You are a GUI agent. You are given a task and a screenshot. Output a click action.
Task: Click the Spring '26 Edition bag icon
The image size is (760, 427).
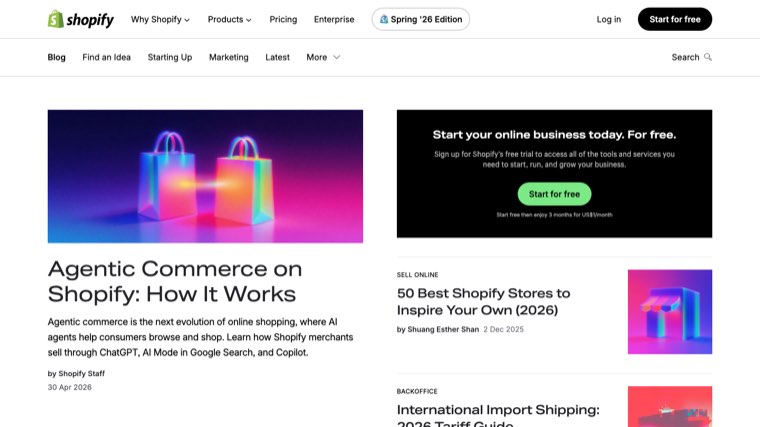coord(384,19)
